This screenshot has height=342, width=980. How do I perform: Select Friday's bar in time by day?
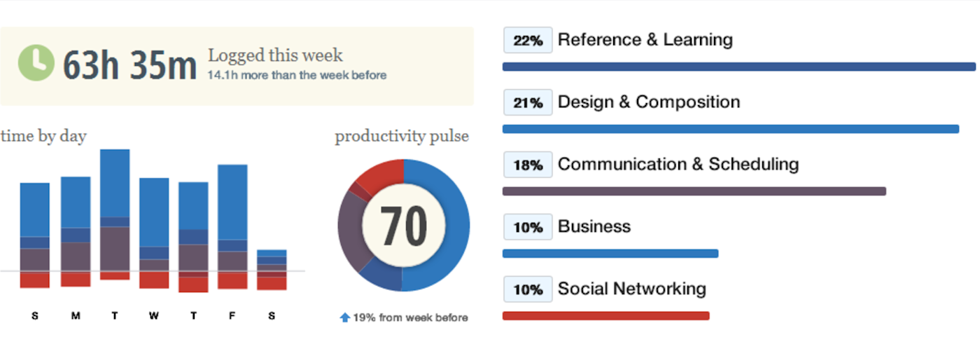(x=232, y=227)
